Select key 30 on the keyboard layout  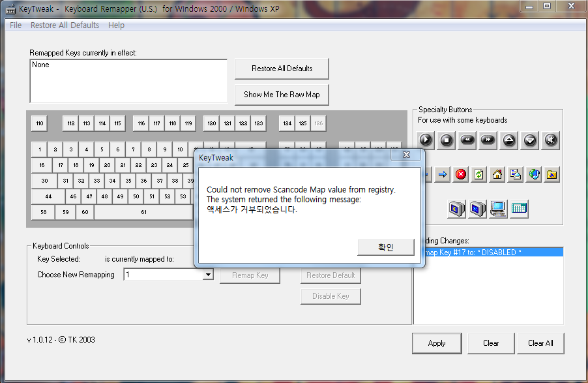point(44,181)
